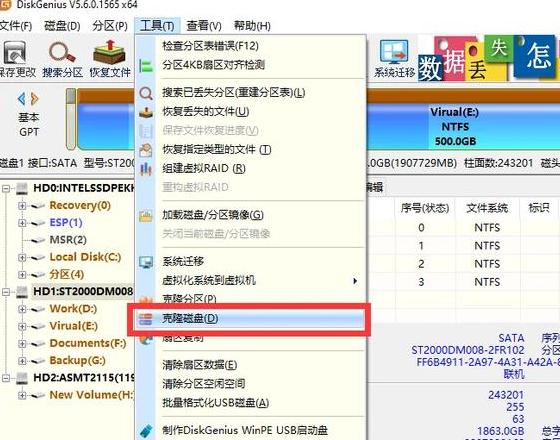Click the 序号(状态) column header

point(425,208)
